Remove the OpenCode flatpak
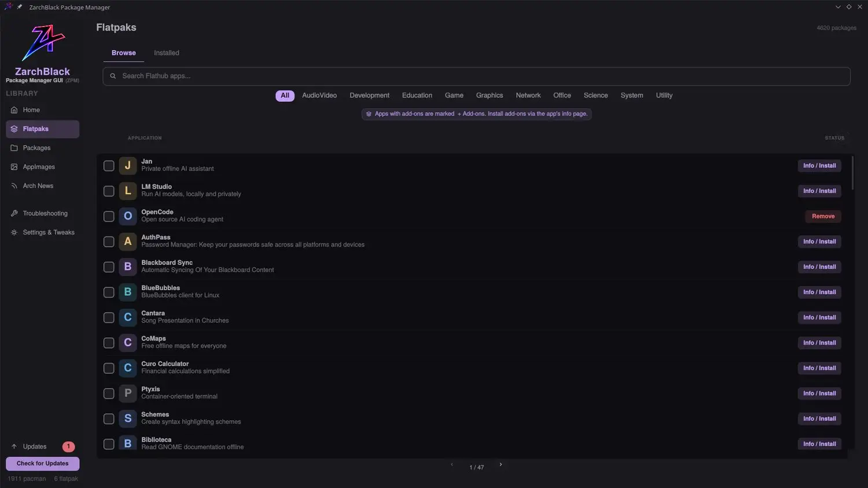 coord(823,217)
